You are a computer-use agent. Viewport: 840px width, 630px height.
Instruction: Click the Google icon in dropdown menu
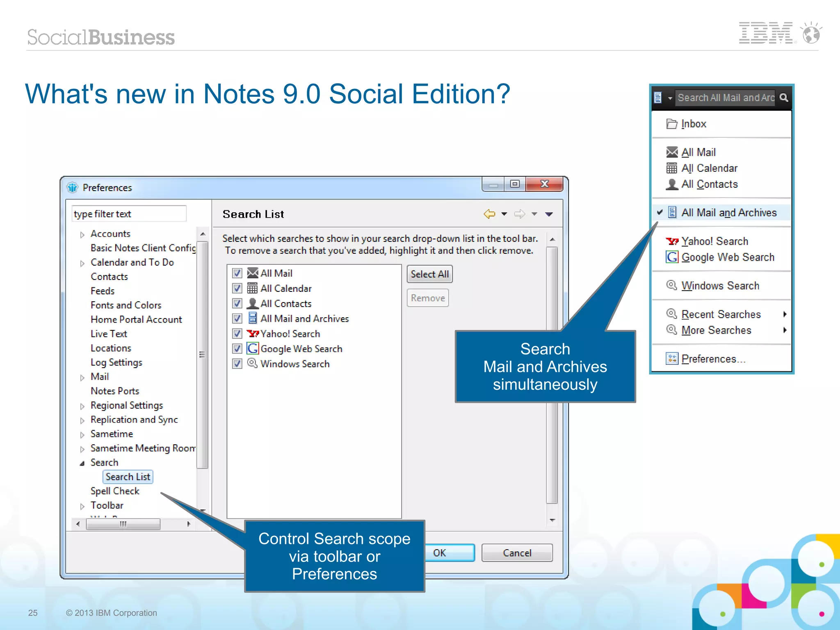click(672, 257)
